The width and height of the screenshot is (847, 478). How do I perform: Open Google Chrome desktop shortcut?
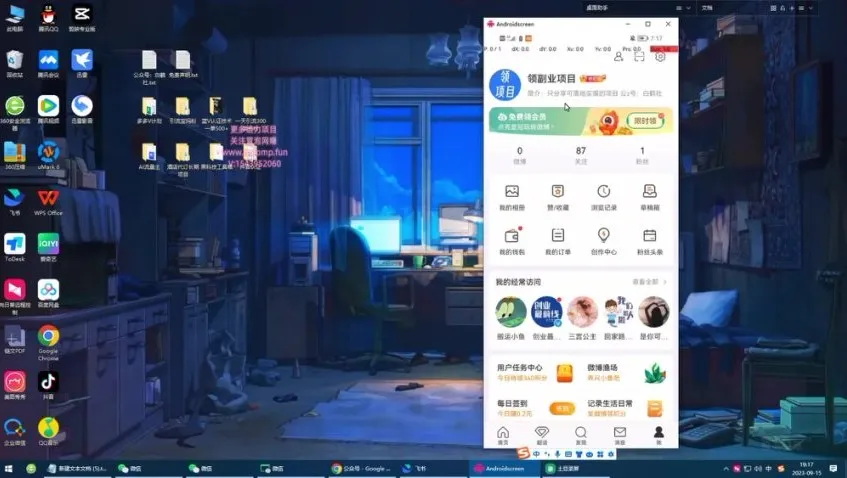point(48,340)
